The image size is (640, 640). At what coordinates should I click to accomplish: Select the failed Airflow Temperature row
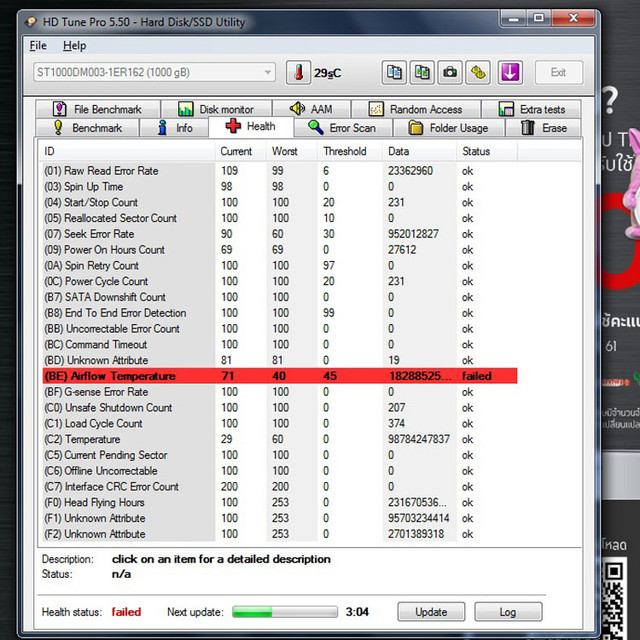(x=280, y=376)
